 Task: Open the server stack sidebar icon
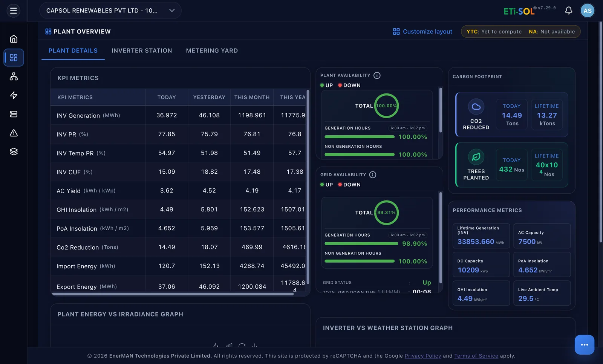(x=14, y=114)
